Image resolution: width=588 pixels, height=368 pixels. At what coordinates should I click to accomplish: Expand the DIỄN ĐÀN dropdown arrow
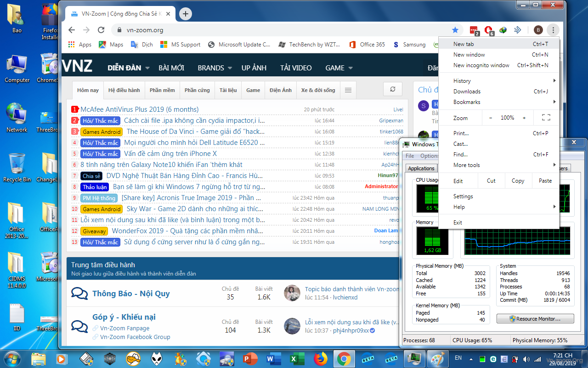tap(147, 68)
